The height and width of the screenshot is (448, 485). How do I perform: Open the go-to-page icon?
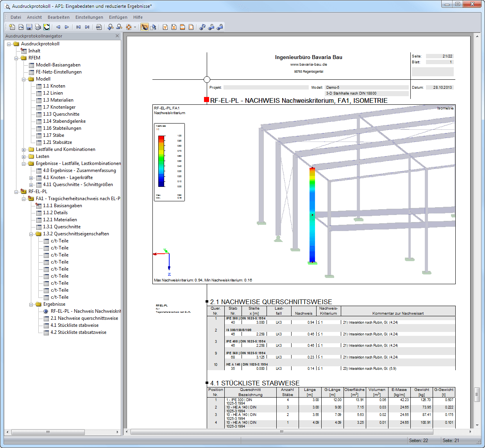tap(99, 27)
